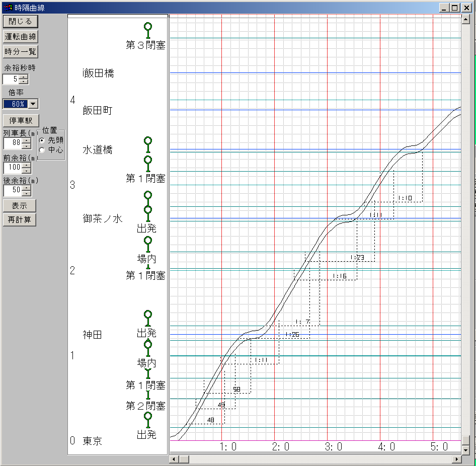Increase 後余裕 with the up spinner
This screenshot has height=466, width=476.
pyautogui.click(x=26, y=188)
